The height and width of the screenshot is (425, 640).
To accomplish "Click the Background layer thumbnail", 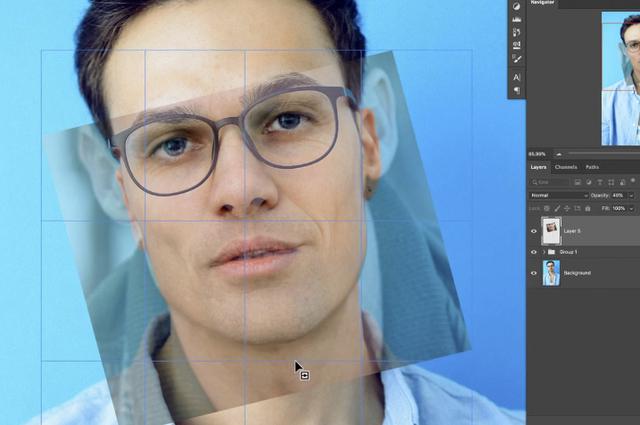I will (551, 273).
